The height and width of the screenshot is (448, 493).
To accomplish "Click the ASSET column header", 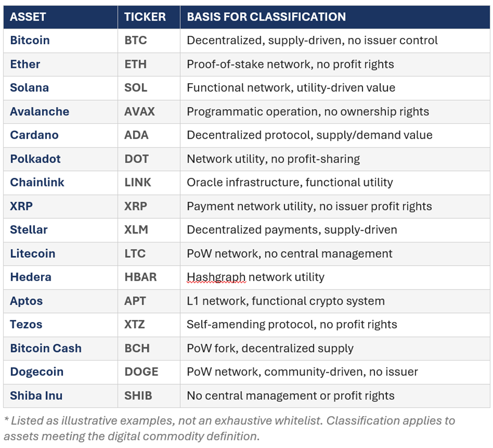I will 28,17.
